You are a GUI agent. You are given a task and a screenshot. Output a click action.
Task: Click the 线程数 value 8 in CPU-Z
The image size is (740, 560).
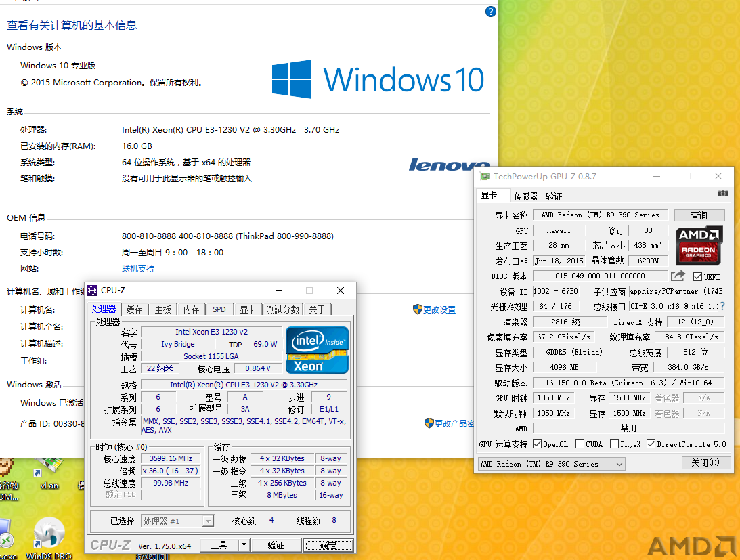coord(334,520)
